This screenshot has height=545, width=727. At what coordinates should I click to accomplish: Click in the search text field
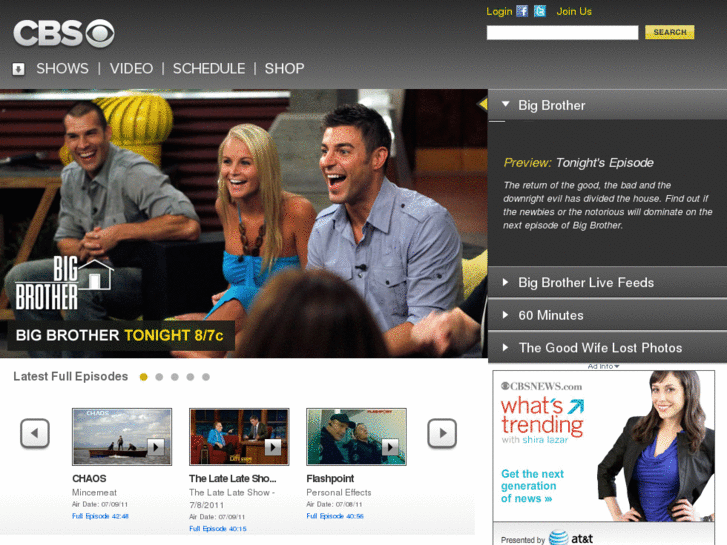coord(562,32)
